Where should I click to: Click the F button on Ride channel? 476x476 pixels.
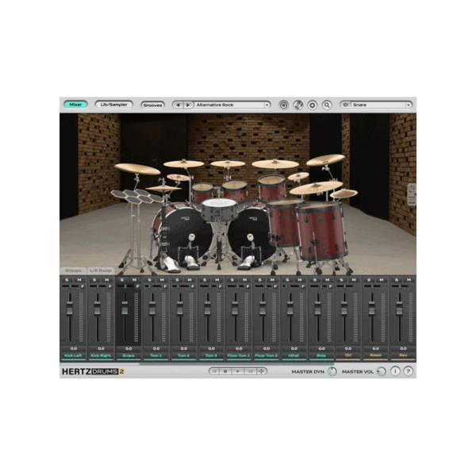[330, 286]
